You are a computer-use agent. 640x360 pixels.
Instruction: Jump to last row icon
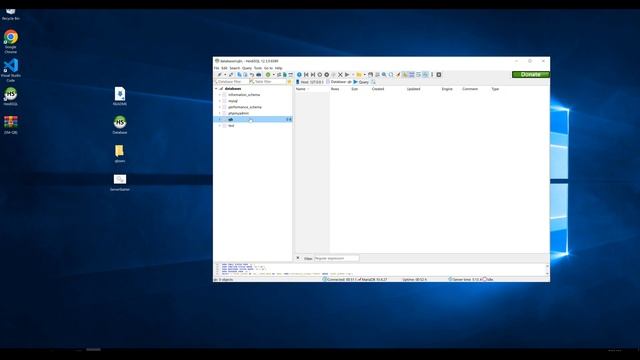click(x=313, y=75)
